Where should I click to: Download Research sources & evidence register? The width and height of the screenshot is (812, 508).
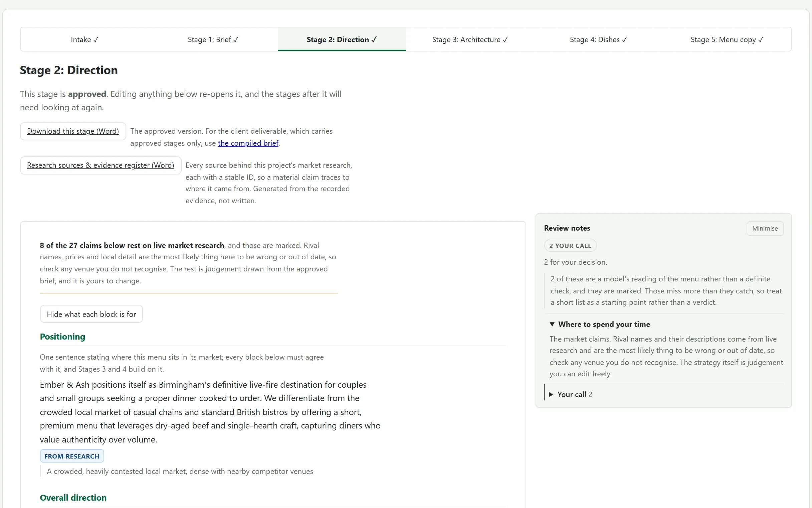coord(100,165)
